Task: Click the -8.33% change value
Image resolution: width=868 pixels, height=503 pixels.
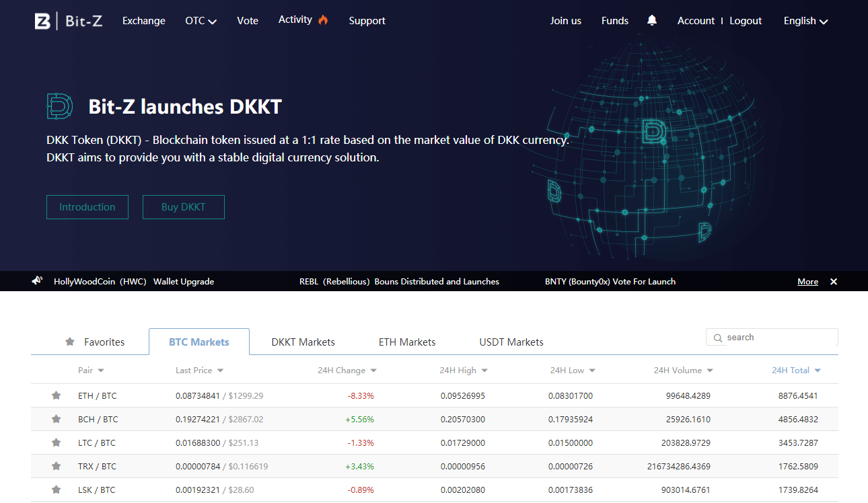Action: coord(361,395)
